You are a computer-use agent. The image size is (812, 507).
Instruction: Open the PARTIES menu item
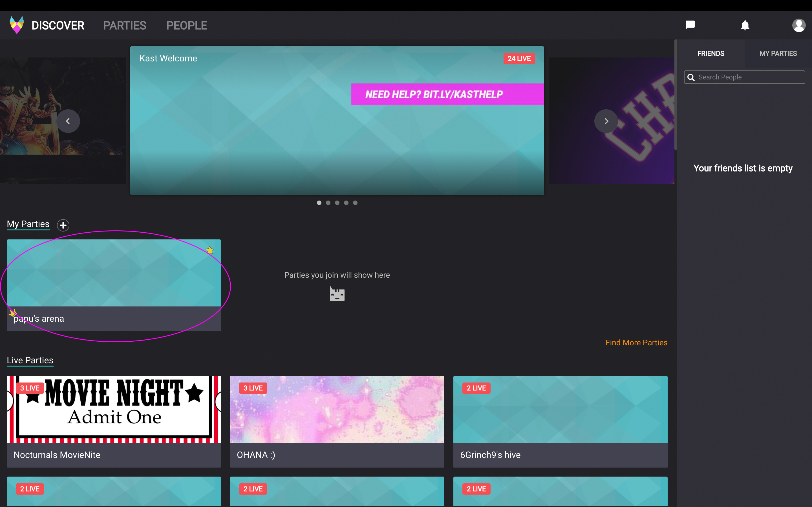pyautogui.click(x=125, y=25)
